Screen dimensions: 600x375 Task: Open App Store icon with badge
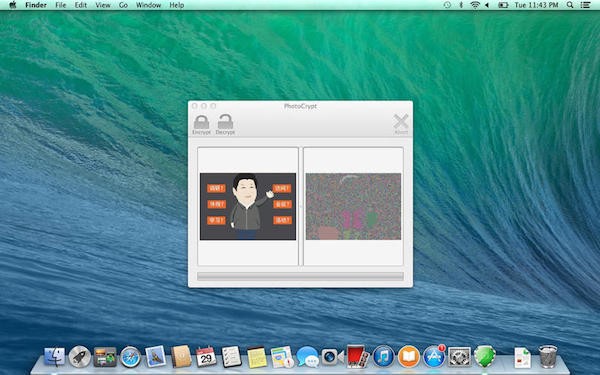coord(434,356)
